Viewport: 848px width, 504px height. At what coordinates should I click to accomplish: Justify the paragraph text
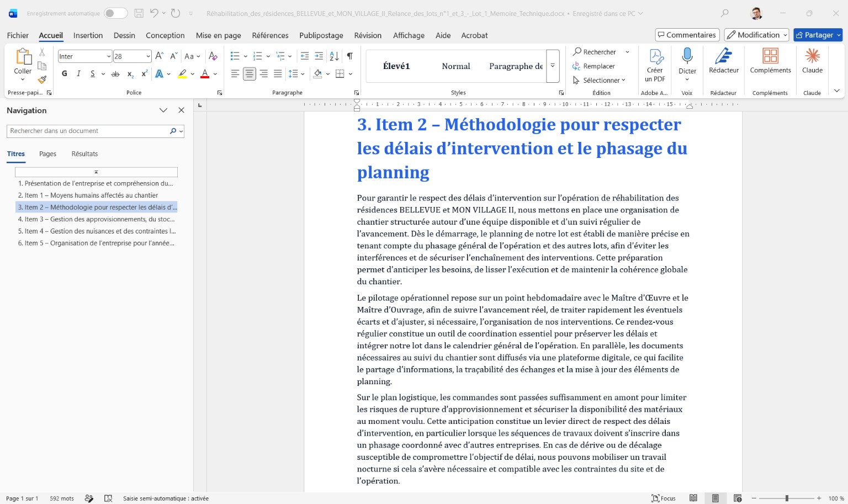[278, 73]
